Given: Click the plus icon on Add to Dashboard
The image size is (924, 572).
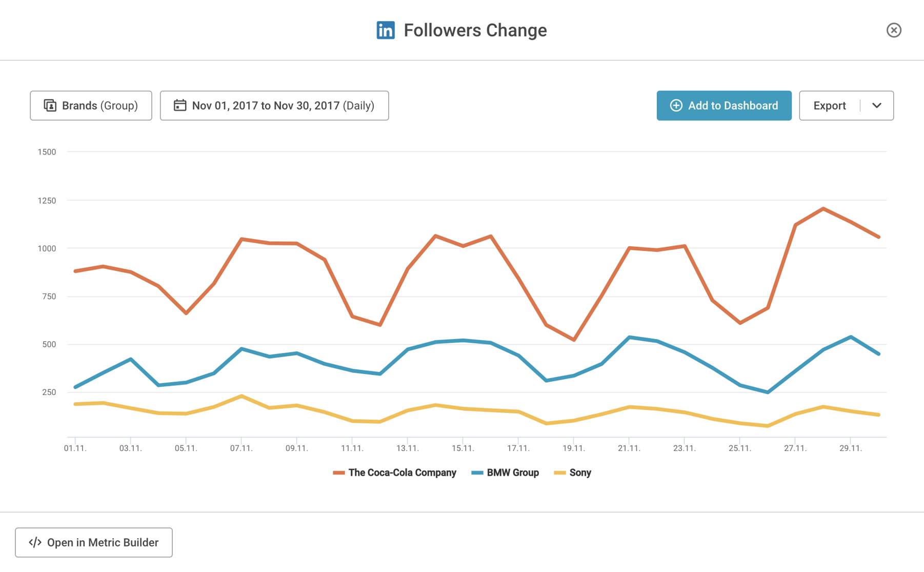Looking at the screenshot, I should tap(676, 105).
